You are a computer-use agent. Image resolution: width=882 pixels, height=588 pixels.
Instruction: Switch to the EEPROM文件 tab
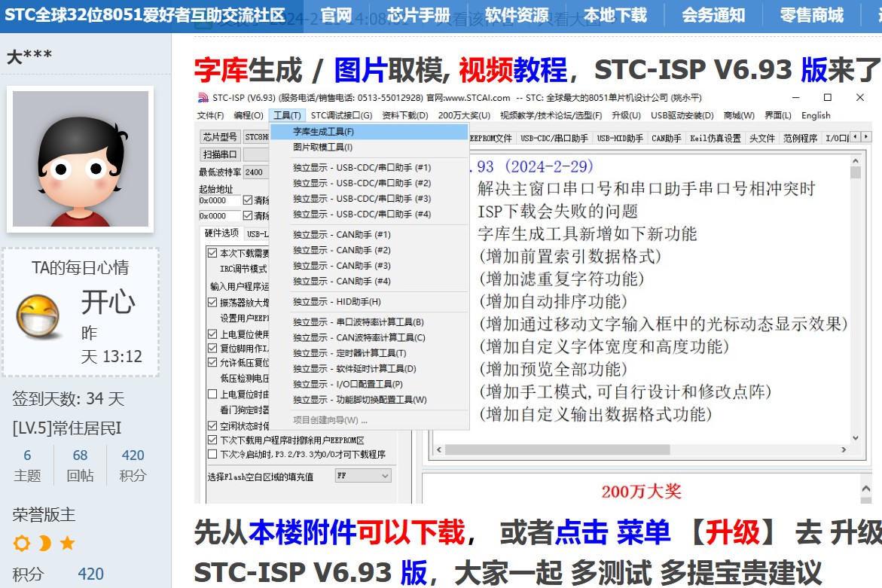491,138
